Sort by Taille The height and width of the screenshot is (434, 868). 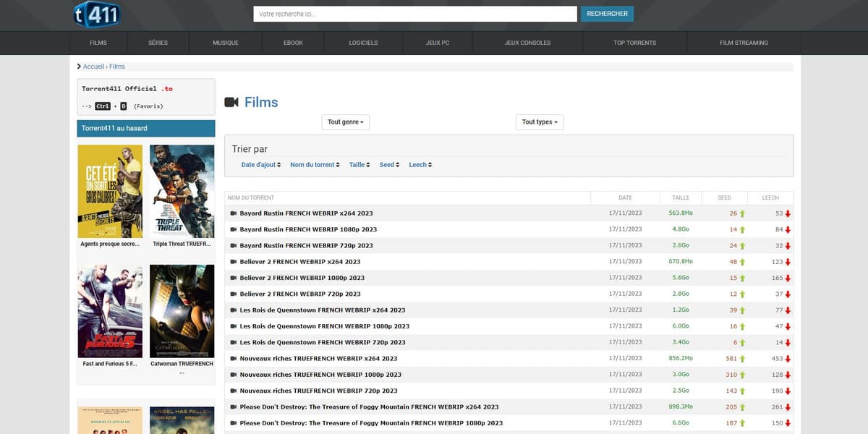(x=359, y=165)
